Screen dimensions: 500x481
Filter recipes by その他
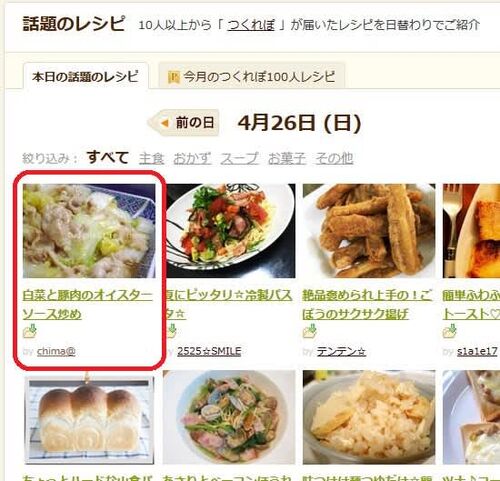click(334, 158)
